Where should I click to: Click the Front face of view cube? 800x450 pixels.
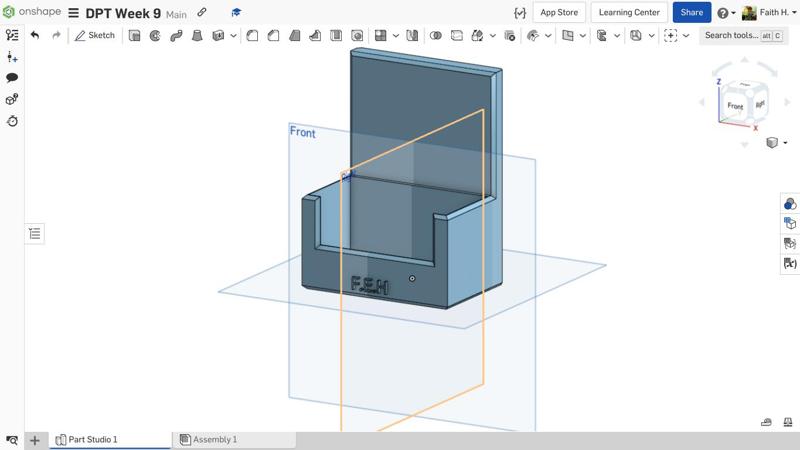(735, 105)
